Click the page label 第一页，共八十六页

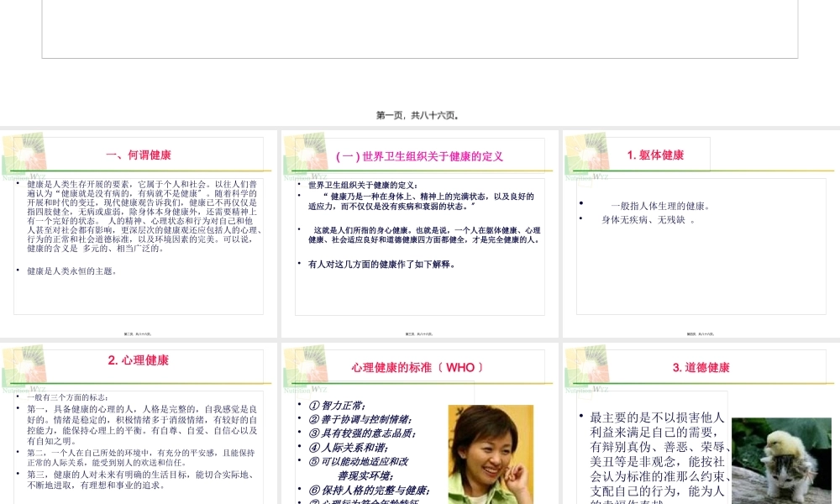click(x=418, y=115)
